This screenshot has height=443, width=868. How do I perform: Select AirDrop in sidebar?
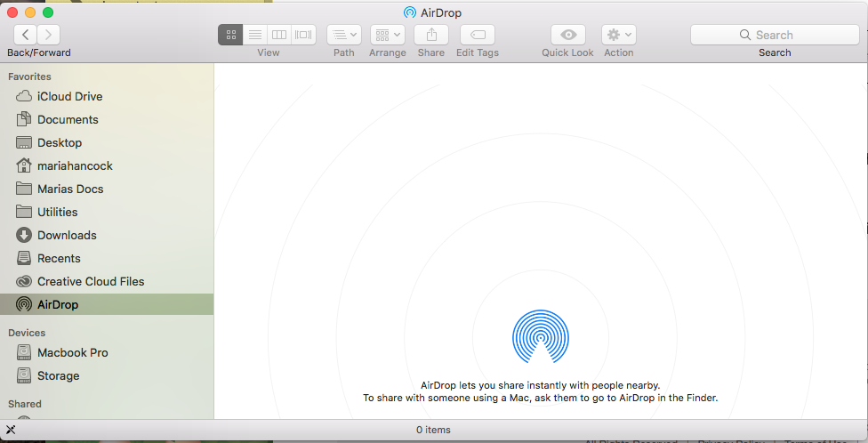107,304
